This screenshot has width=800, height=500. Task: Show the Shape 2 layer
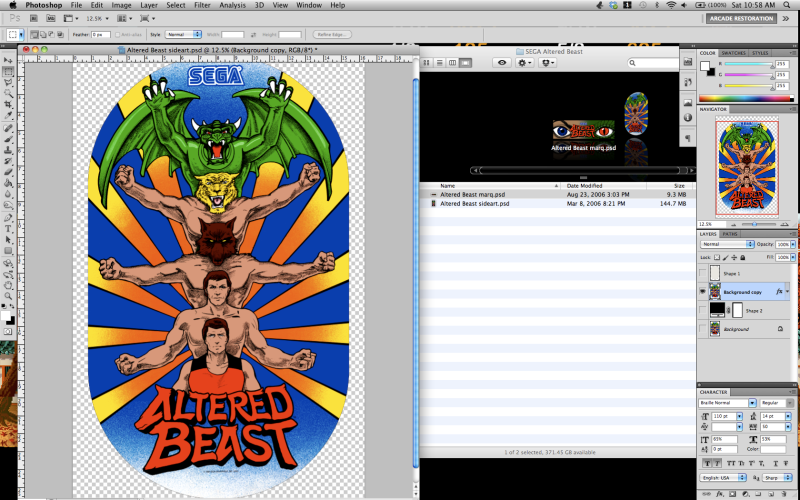(x=701, y=310)
